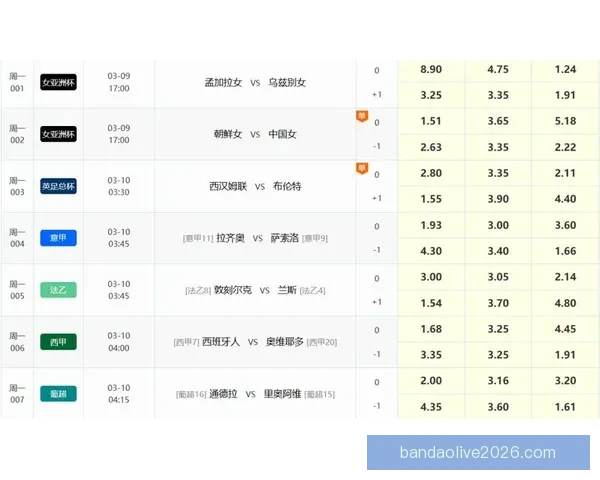The height and width of the screenshot is (480, 600).
Task: Pick home win odds 1.68 for 西班牙人
Action: click(431, 329)
